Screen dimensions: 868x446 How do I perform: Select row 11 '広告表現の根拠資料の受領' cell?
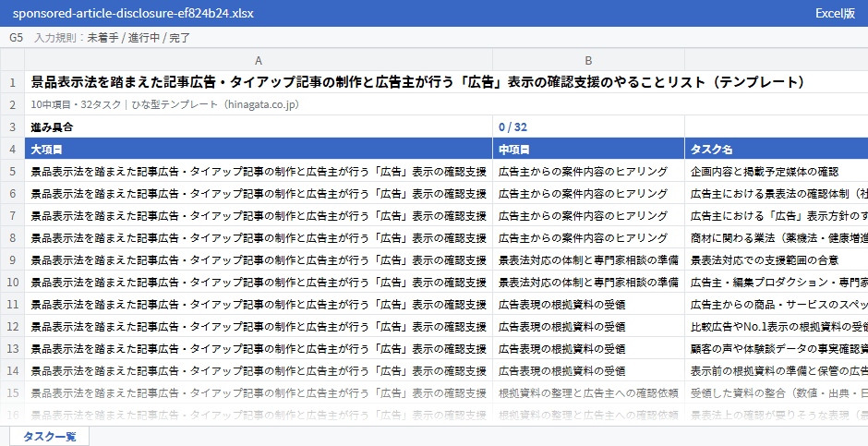[588, 304]
